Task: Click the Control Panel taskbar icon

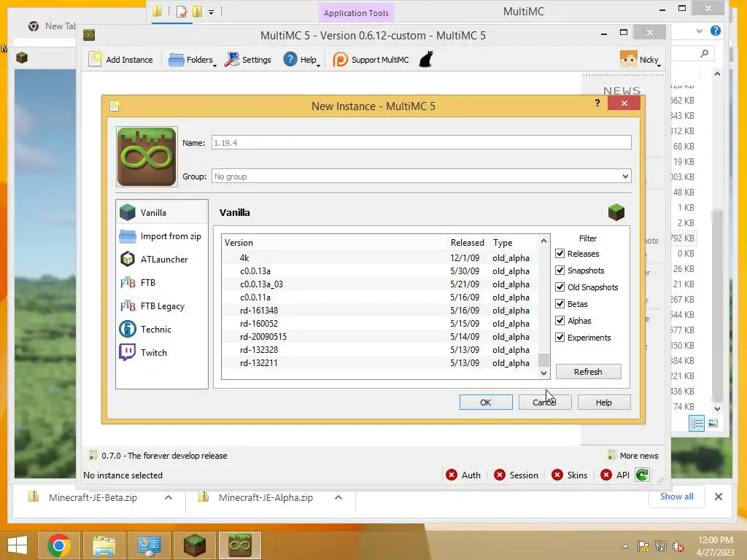Action: coord(149,545)
